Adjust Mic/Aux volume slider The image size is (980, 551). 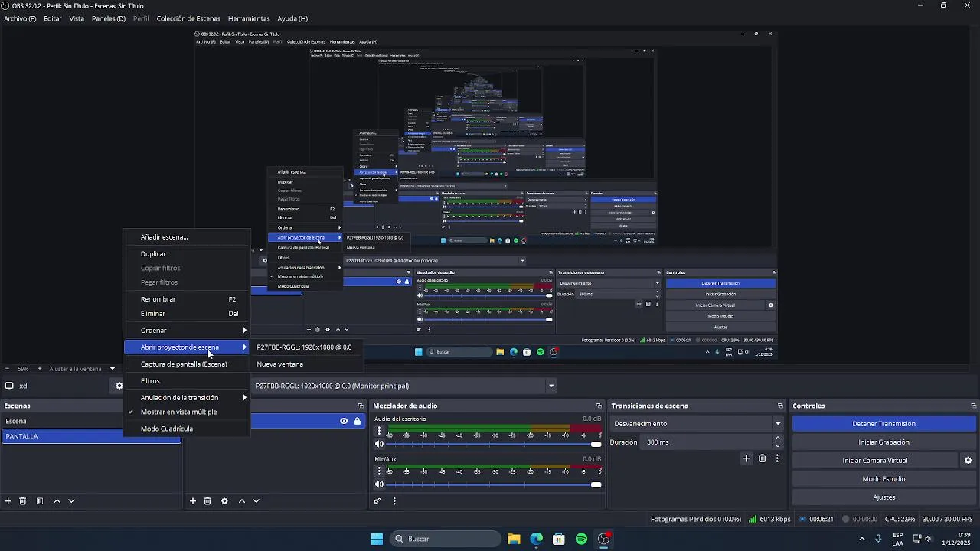point(495,484)
